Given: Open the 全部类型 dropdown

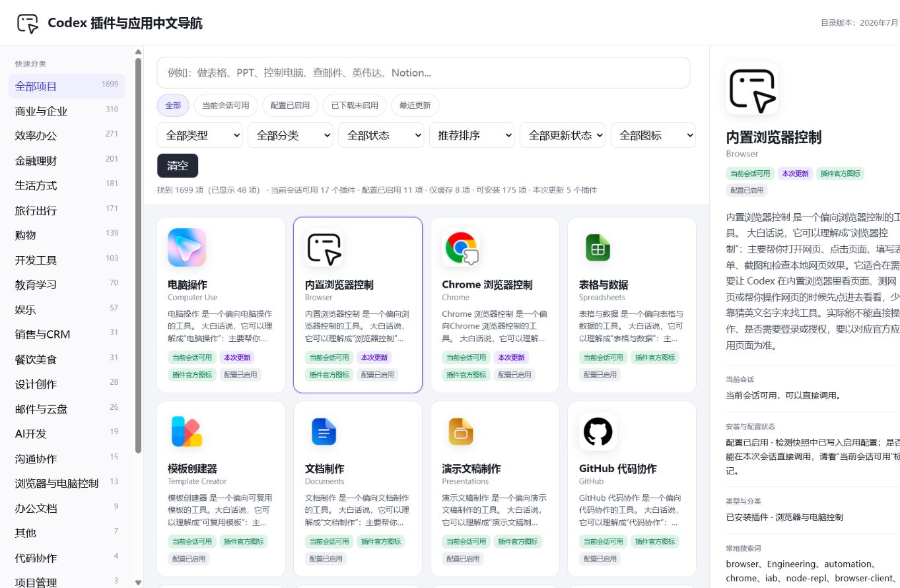Looking at the screenshot, I should tap(199, 135).
